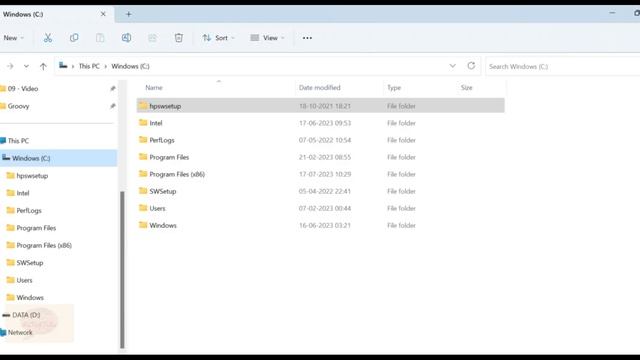Sort by the Name column header

click(x=154, y=88)
